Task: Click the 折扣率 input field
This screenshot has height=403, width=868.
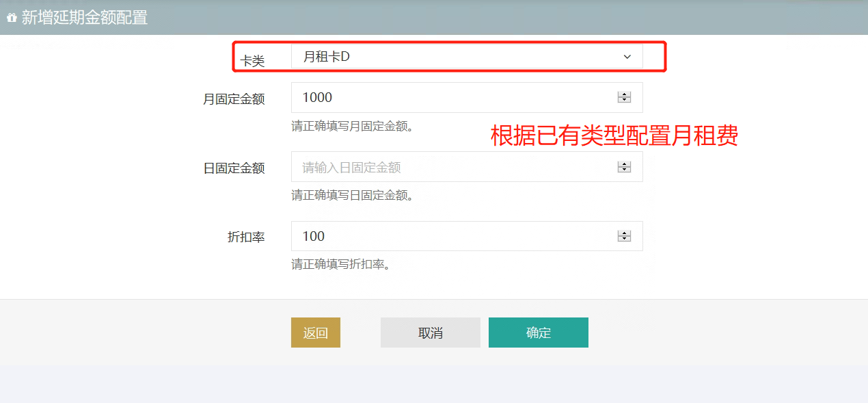Action: click(x=467, y=236)
